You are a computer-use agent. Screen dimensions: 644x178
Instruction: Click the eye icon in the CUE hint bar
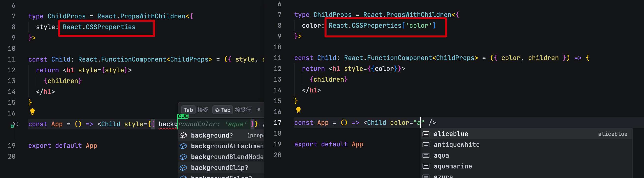click(x=259, y=110)
